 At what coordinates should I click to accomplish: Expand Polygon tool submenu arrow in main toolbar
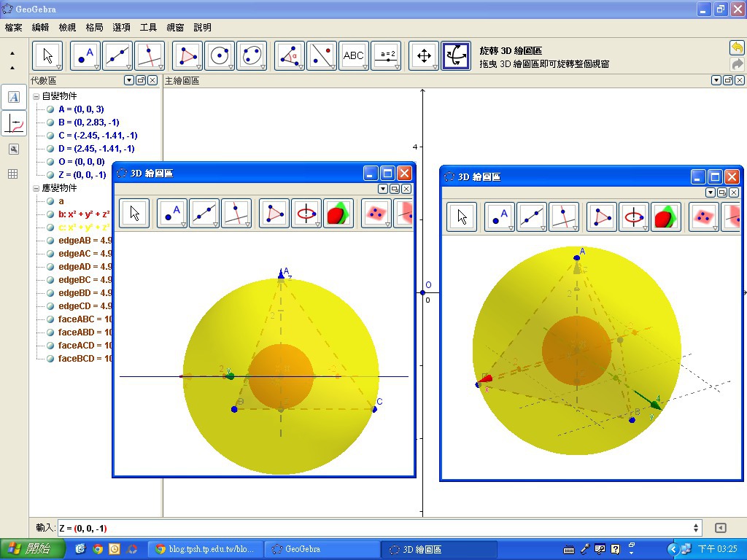point(198,67)
